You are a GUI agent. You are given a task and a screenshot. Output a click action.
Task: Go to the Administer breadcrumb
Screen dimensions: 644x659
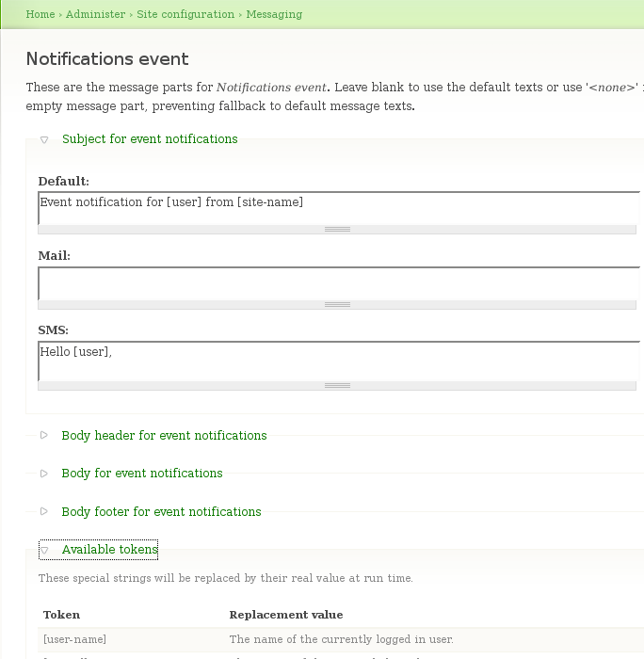95,14
